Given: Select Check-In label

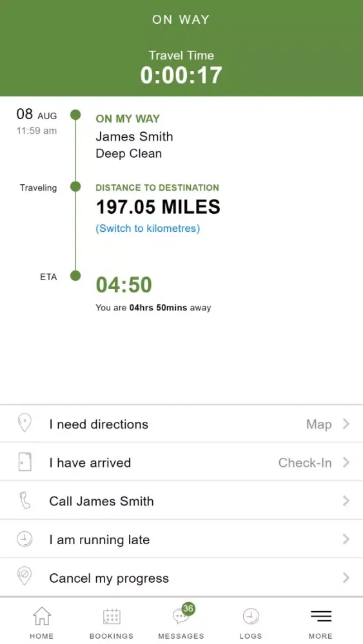Looking at the screenshot, I should (x=305, y=462).
